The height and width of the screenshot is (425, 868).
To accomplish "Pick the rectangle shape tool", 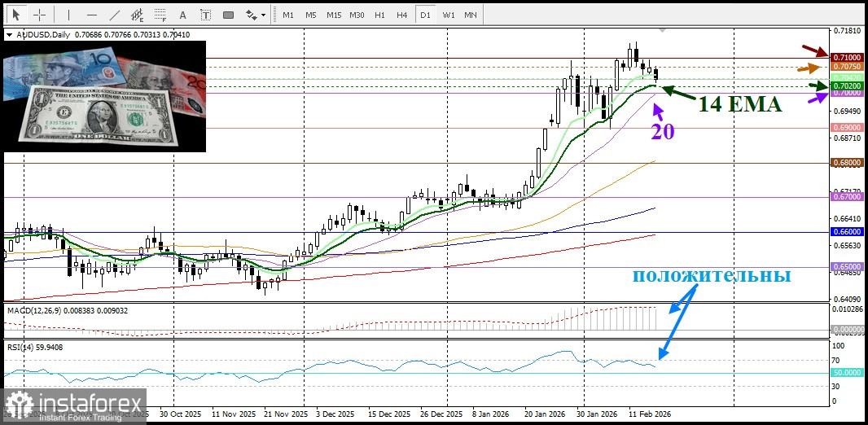I will click(x=229, y=15).
